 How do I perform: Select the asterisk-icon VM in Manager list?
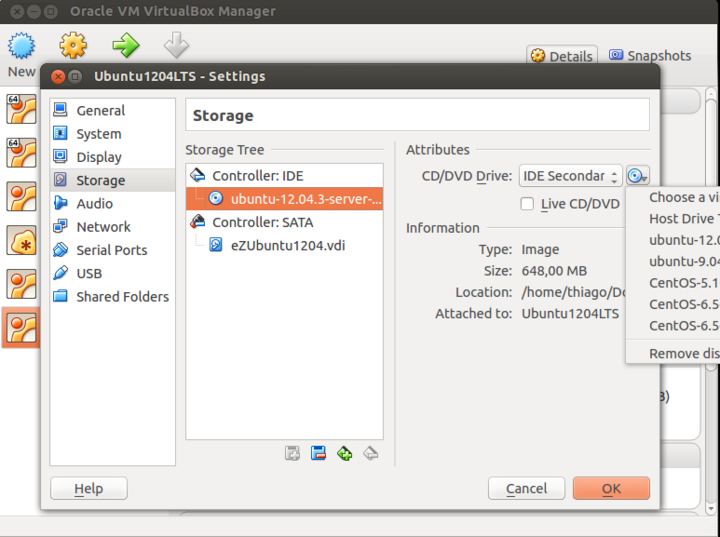point(21,240)
